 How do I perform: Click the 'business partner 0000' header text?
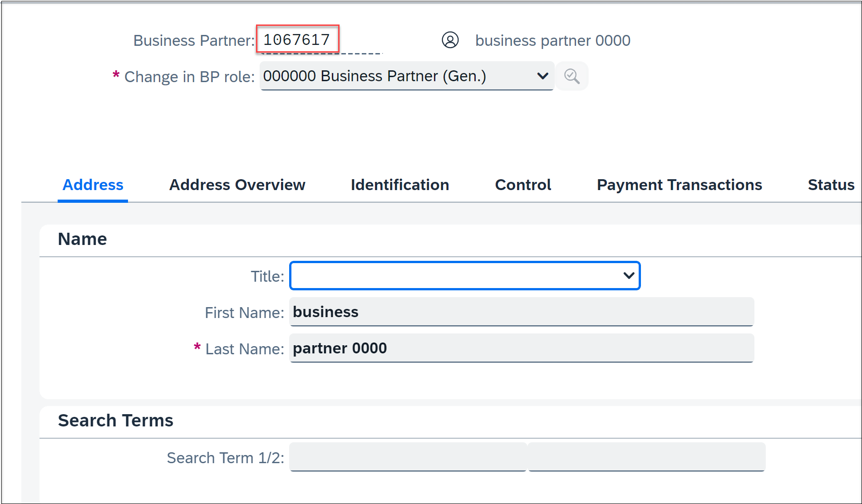click(x=552, y=40)
